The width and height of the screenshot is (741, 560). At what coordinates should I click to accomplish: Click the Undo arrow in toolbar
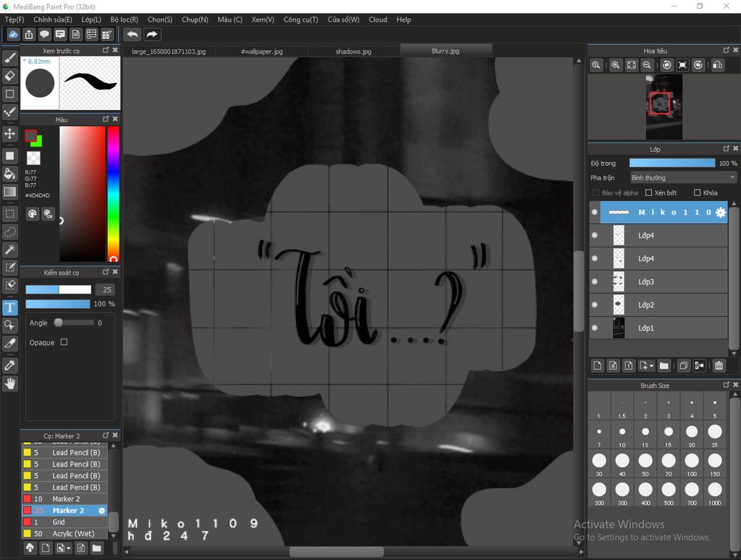[x=133, y=35]
